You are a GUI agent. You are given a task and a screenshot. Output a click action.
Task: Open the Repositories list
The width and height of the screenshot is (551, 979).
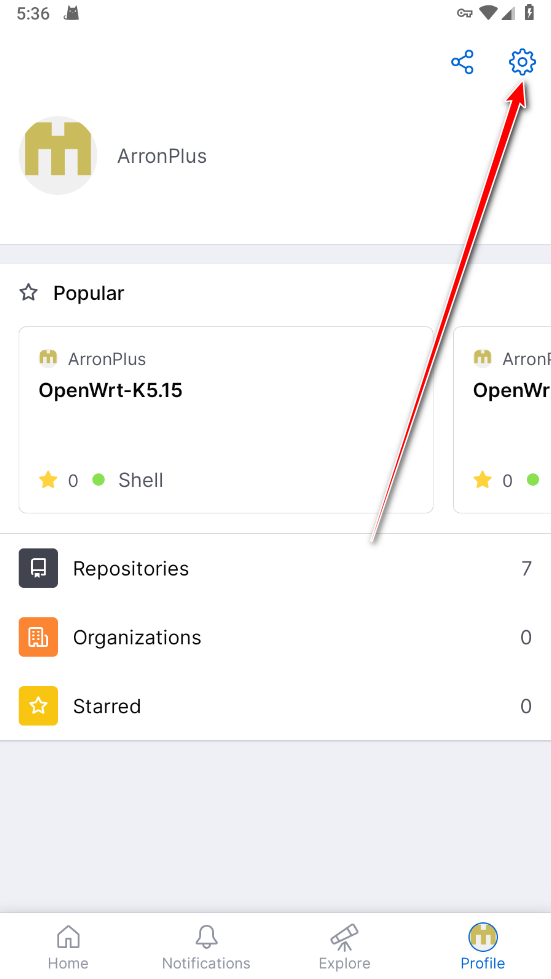point(275,568)
